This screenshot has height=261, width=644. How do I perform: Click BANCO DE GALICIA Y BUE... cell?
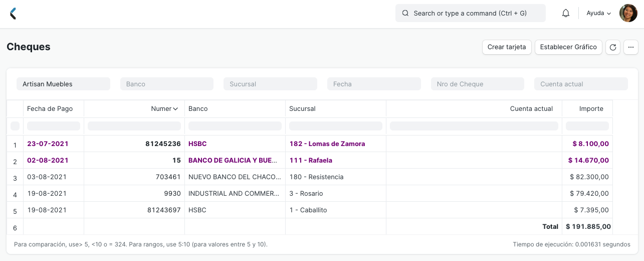[235, 161]
